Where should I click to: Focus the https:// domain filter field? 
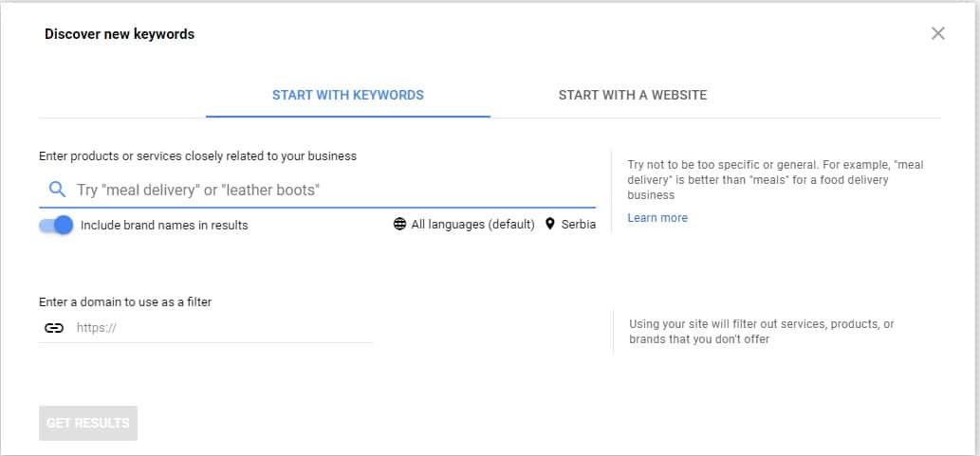(223, 328)
